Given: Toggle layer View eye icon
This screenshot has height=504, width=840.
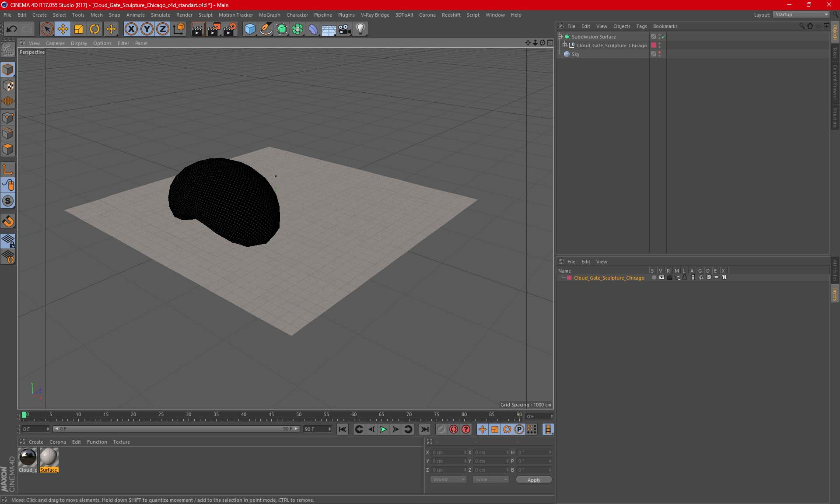Looking at the screenshot, I should (661, 277).
